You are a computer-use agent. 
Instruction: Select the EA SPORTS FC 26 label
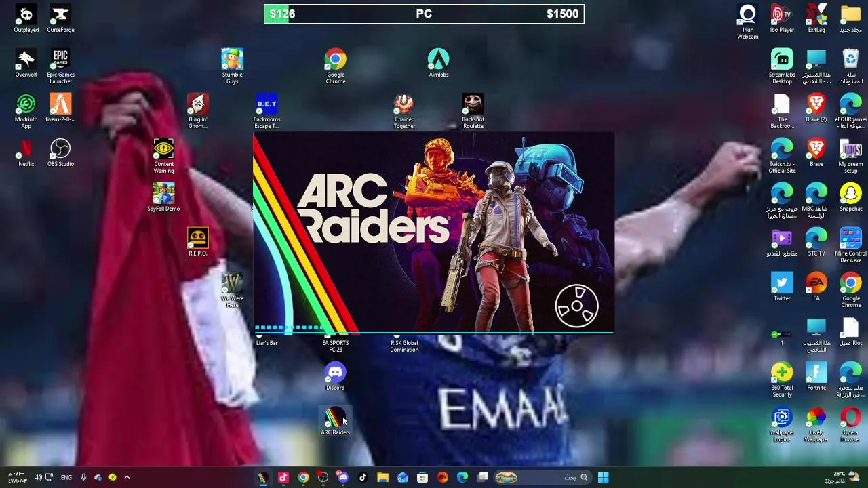coord(335,346)
